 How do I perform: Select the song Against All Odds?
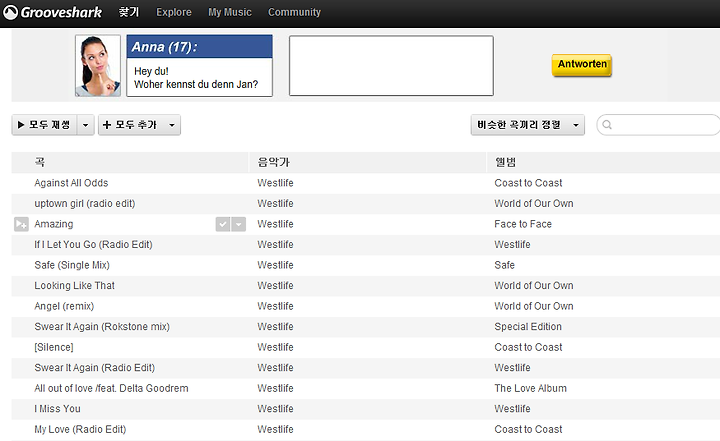71,183
